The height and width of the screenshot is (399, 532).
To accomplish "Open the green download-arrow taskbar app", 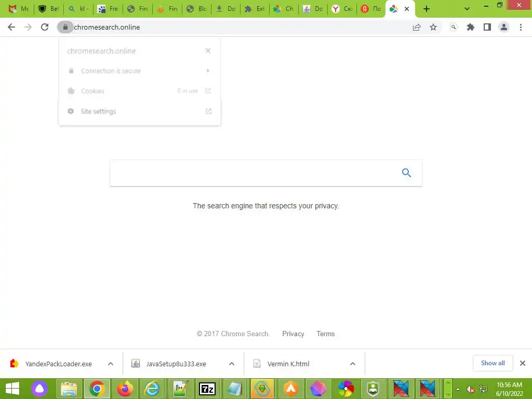I will pos(262,389).
